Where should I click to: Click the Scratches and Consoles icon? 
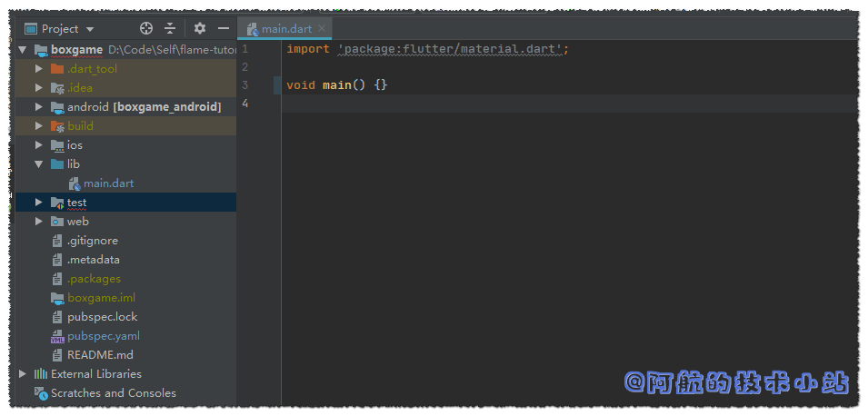[41, 393]
